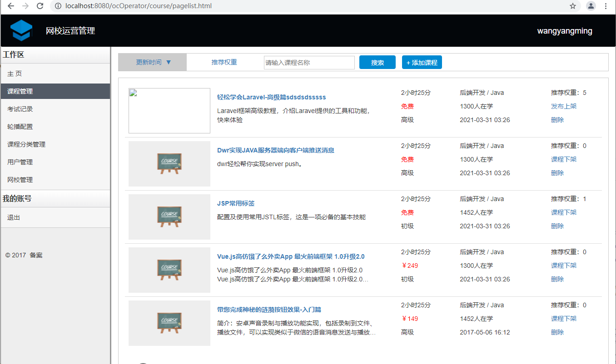Open the 轻松学会Laravel course title link
The image size is (616, 364).
coord(271,97)
